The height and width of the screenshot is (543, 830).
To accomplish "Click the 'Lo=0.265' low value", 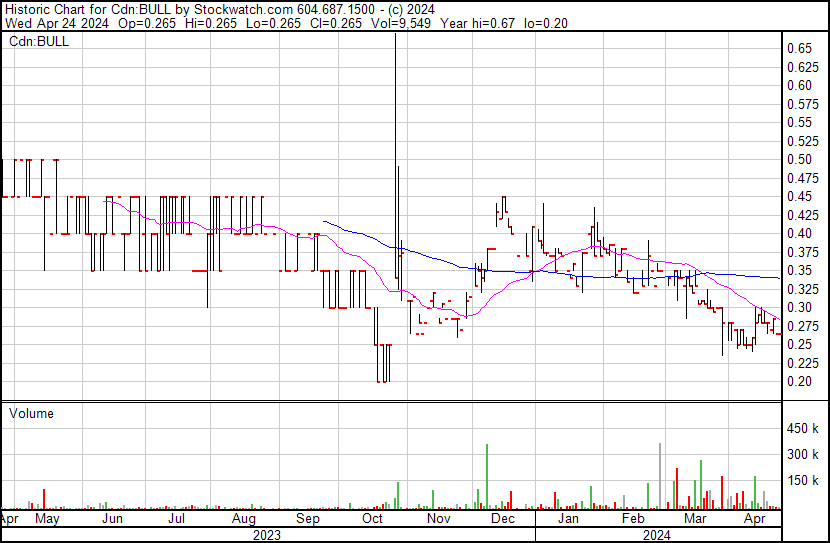I will pos(273,23).
